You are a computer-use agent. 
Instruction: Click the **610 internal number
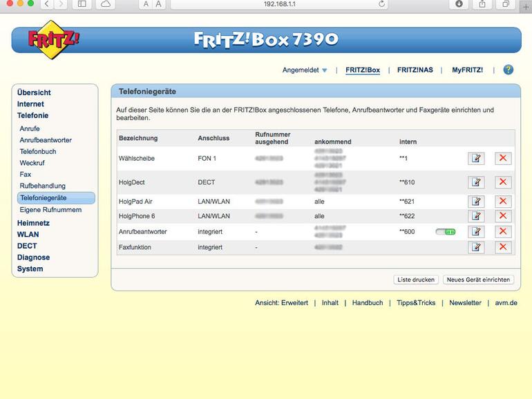(407, 182)
